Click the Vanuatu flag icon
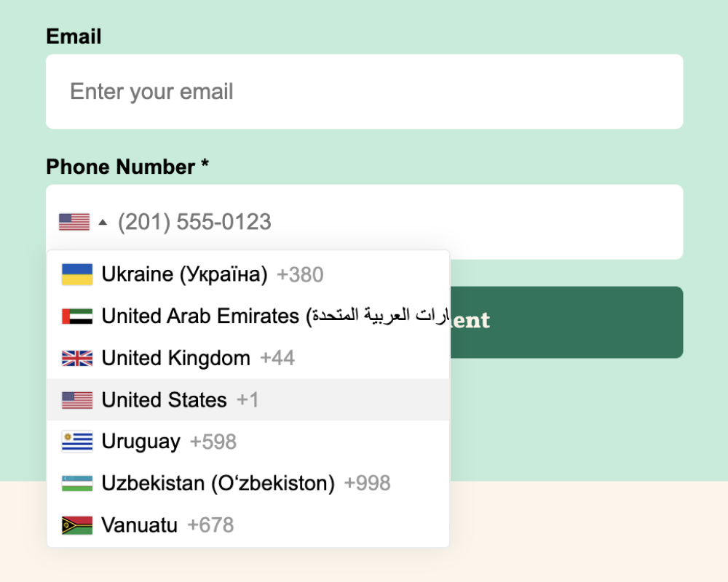 (77, 525)
